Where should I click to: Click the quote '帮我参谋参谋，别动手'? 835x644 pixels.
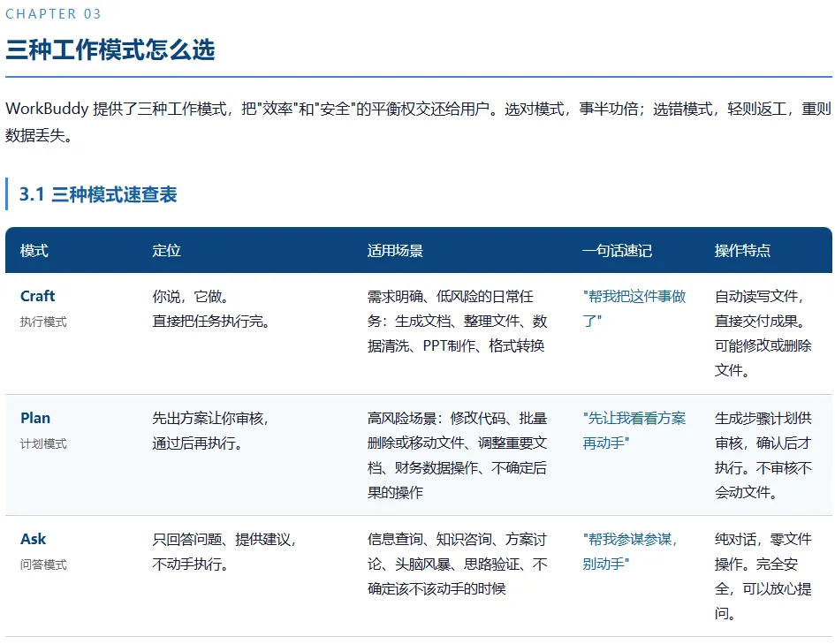[630, 551]
